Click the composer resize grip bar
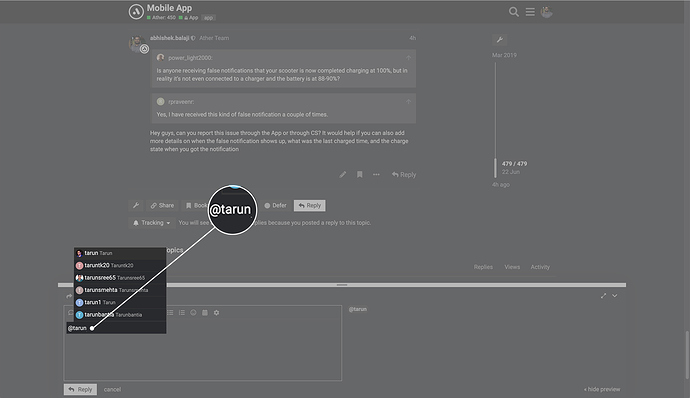This screenshot has width=690, height=398. coord(342,285)
